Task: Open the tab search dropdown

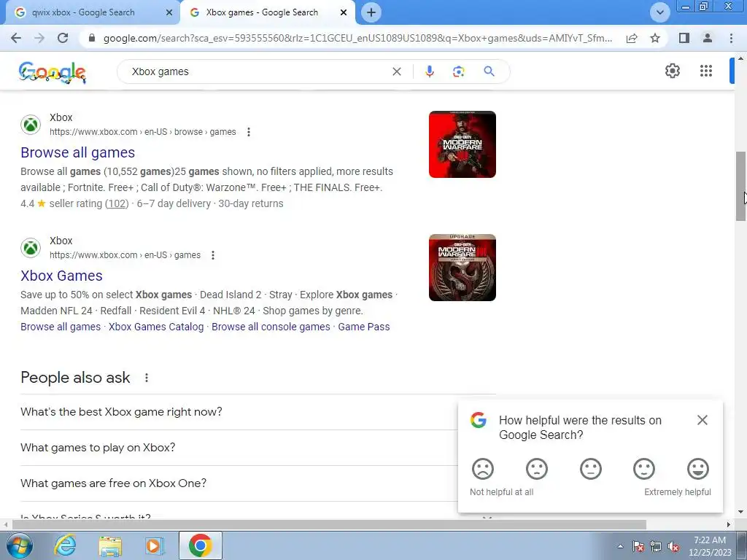Action: tap(659, 12)
